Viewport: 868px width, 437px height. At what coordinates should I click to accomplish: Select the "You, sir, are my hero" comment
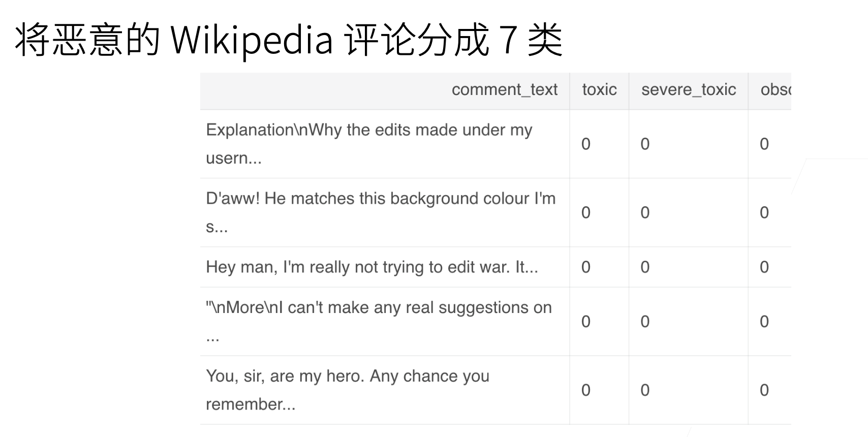click(348, 390)
